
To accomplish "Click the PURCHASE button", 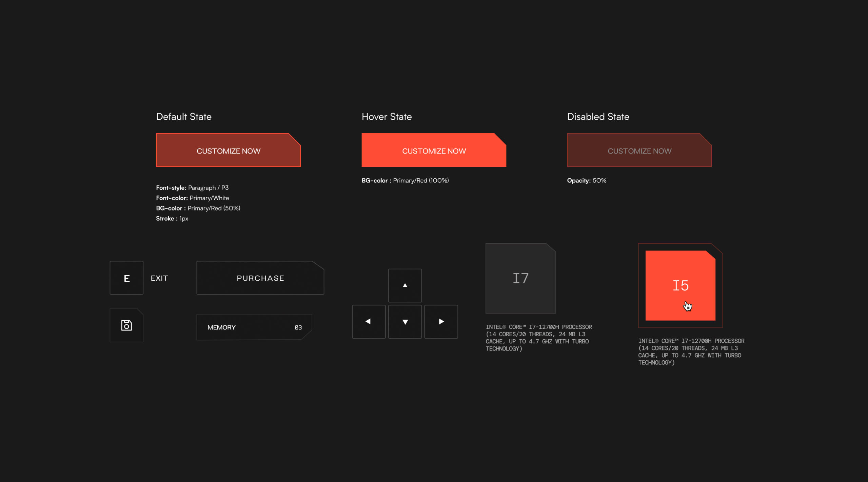I will [260, 278].
